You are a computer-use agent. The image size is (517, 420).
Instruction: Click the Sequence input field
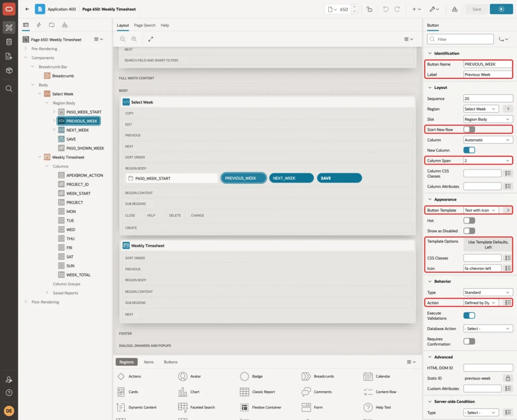[x=488, y=98]
